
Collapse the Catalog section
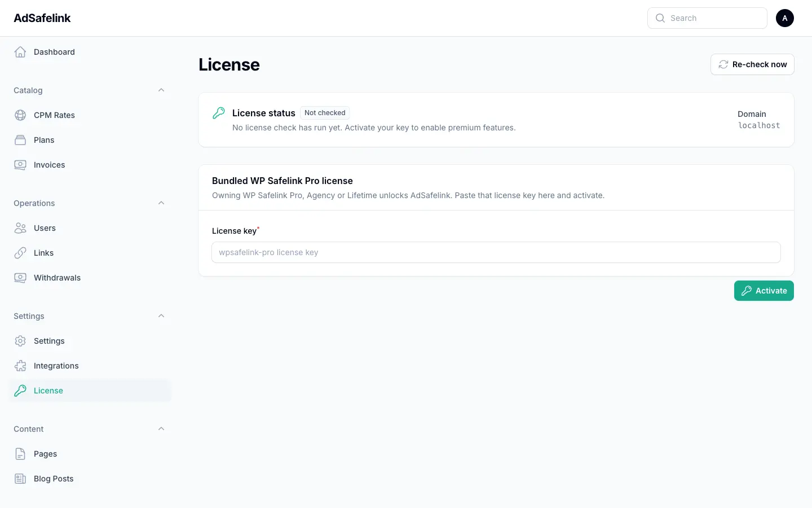click(x=161, y=90)
